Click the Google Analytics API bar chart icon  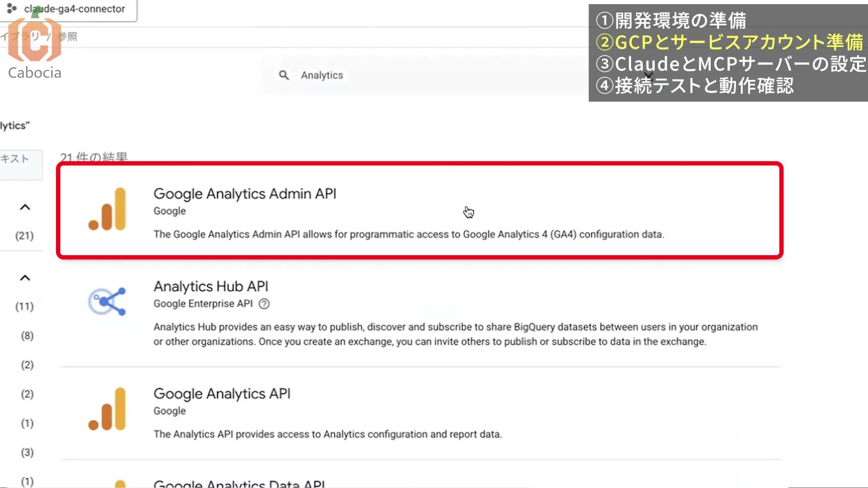107,409
